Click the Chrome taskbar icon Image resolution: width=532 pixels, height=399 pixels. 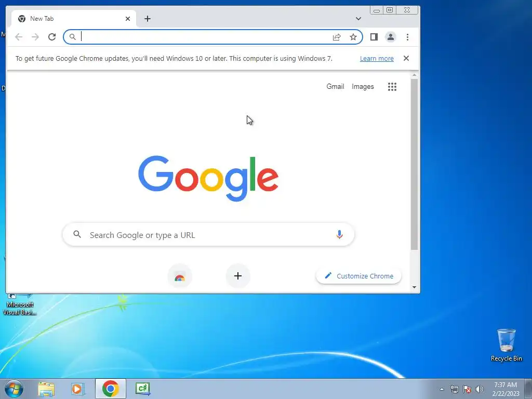[111, 389]
